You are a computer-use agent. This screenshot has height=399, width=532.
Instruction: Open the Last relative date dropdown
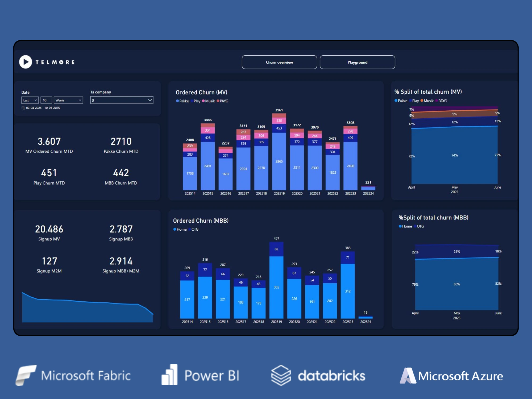(x=30, y=100)
